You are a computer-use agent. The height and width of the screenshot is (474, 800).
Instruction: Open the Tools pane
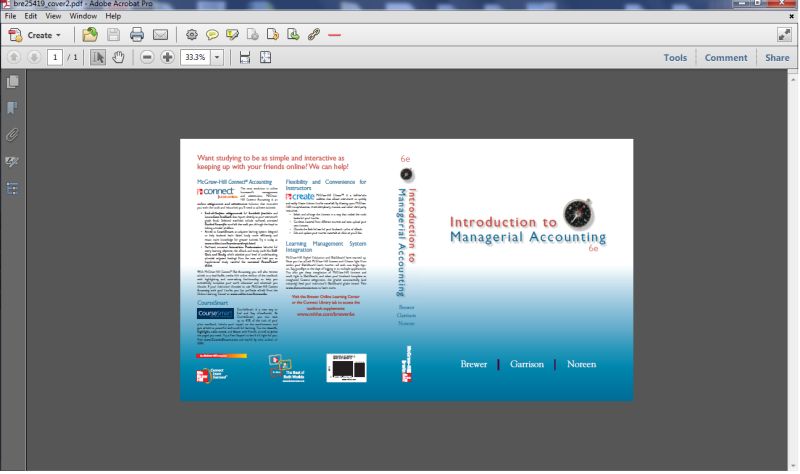click(675, 58)
